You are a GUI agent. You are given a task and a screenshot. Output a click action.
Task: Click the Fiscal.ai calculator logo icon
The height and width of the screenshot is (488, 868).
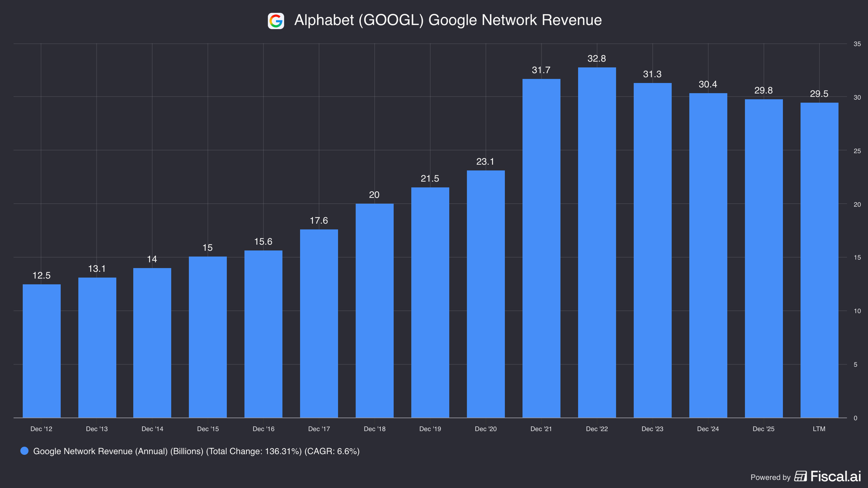point(800,476)
